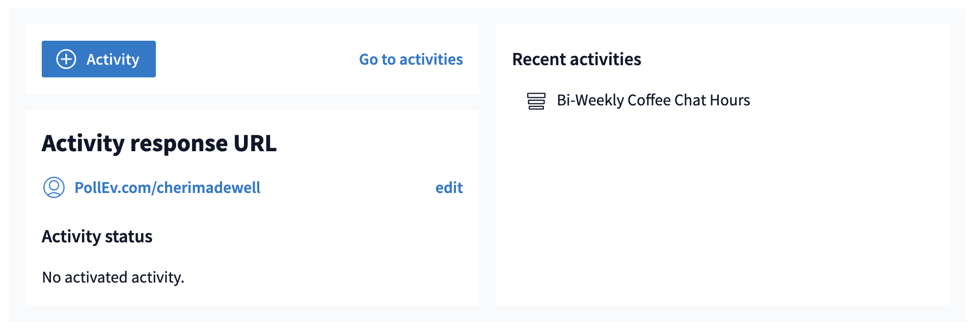Click the No activated activity message
This screenshot has height=334, width=980.
[x=113, y=277]
